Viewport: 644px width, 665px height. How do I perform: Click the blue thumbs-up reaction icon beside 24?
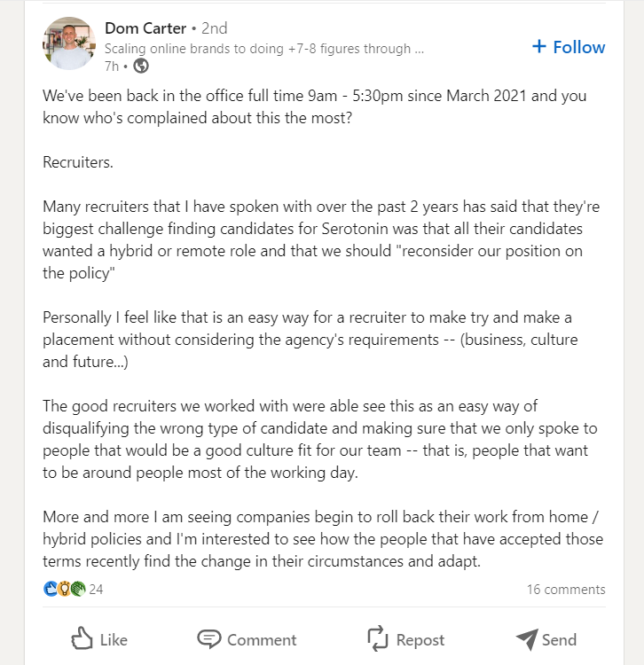pyautogui.click(x=51, y=589)
